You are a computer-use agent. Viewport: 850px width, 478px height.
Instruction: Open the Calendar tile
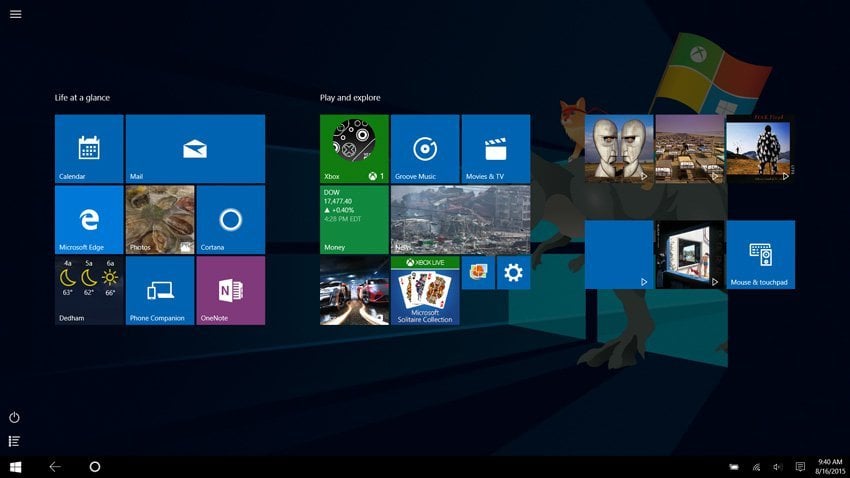89,148
